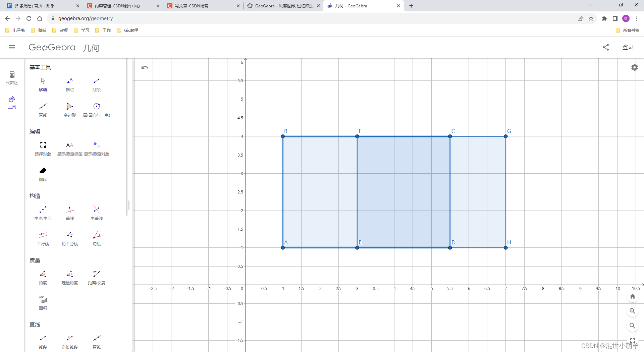Choose the 选择对象 selection tool
The image size is (644, 352).
pos(43,149)
